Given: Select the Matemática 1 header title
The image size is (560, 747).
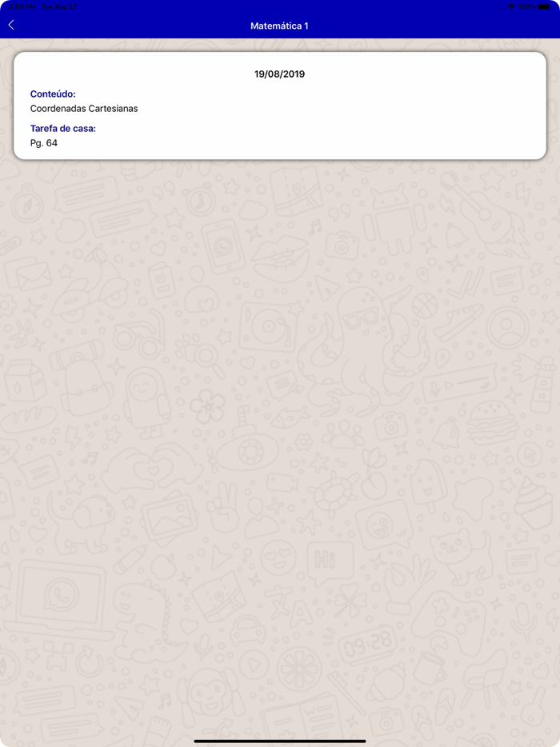Looking at the screenshot, I should click(280, 26).
